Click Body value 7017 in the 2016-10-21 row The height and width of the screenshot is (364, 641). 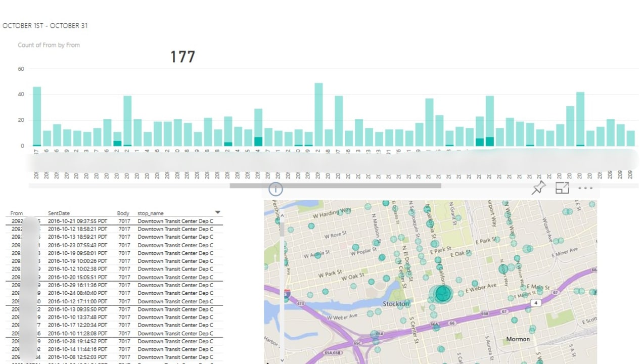(124, 221)
